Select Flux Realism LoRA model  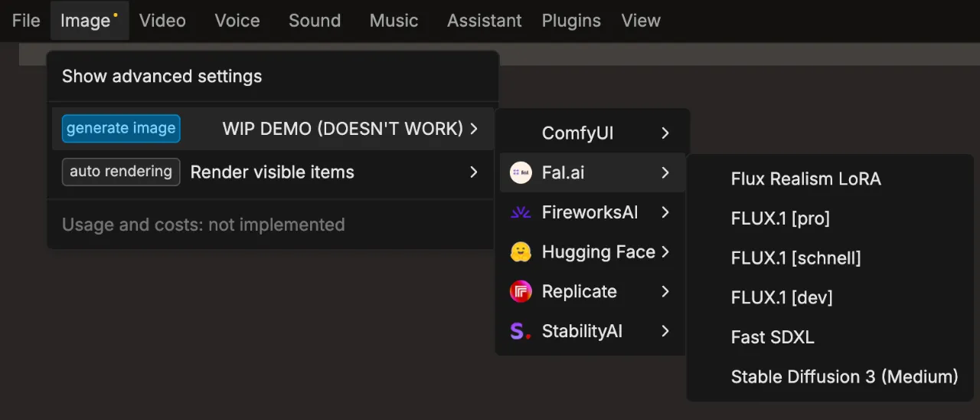point(806,179)
